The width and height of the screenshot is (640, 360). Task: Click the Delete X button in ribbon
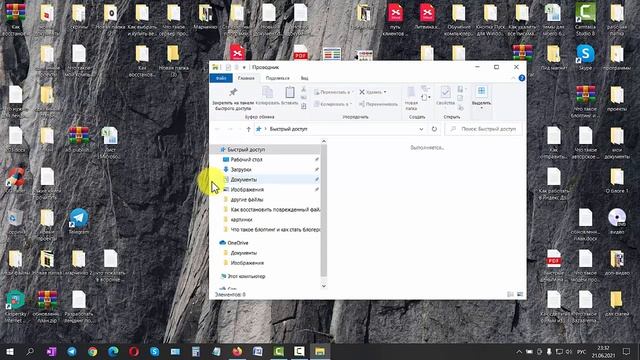373,92
